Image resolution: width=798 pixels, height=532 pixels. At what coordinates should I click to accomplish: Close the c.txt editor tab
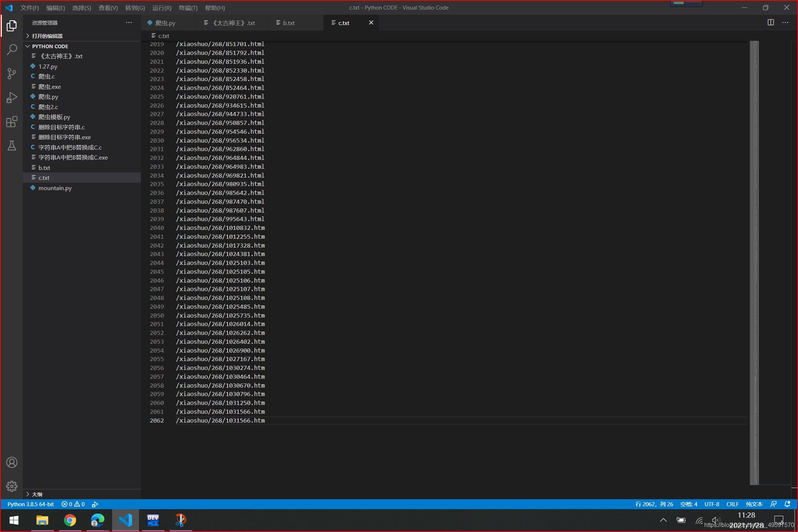[371, 22]
